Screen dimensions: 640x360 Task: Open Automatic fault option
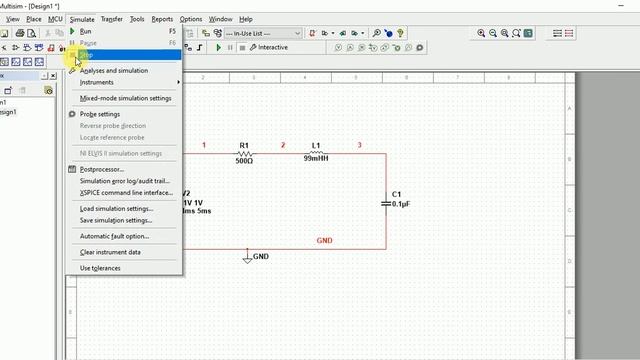pyautogui.click(x=124, y=236)
